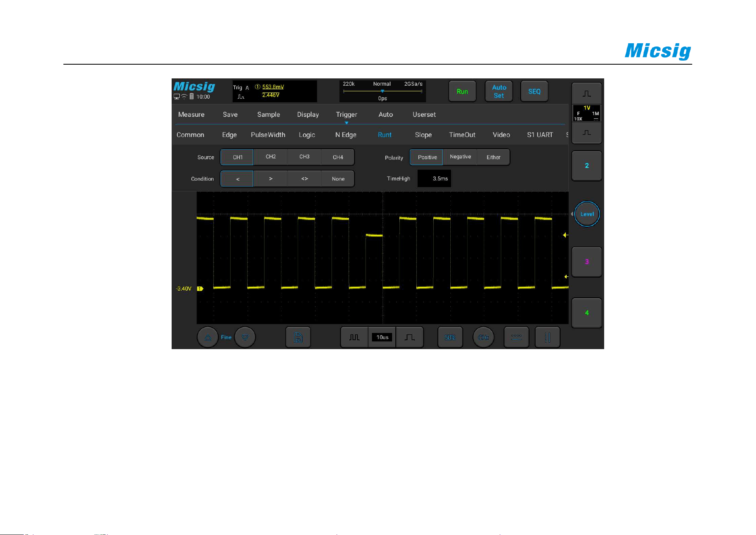Viewport: 756px width, 535px height.
Task: Set polarity to Positive
Action: point(427,157)
